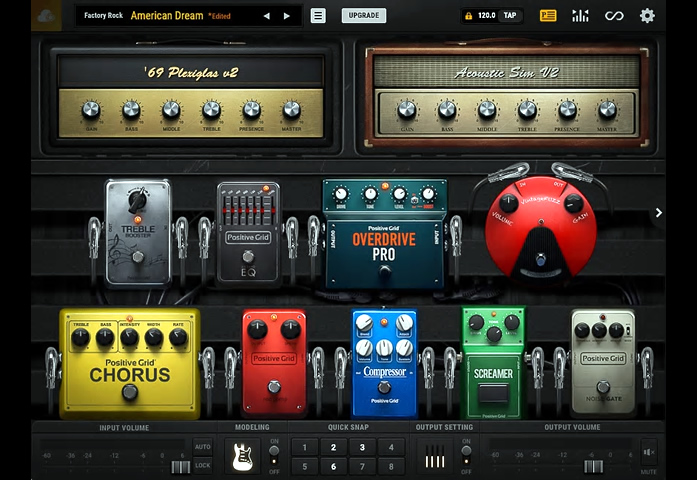The width and height of the screenshot is (697, 480).
Task: Toggle the Overdrive Pro footswitch
Action: coord(385,270)
